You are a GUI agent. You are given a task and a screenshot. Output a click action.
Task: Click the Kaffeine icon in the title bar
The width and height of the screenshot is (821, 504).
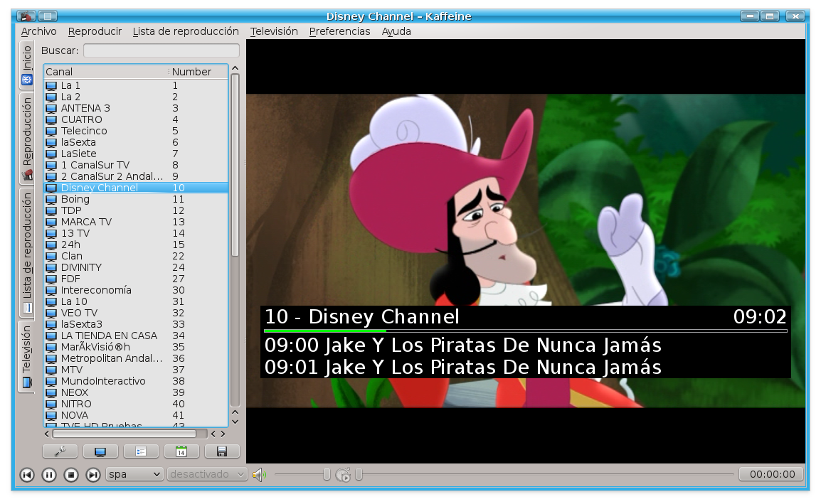click(26, 16)
